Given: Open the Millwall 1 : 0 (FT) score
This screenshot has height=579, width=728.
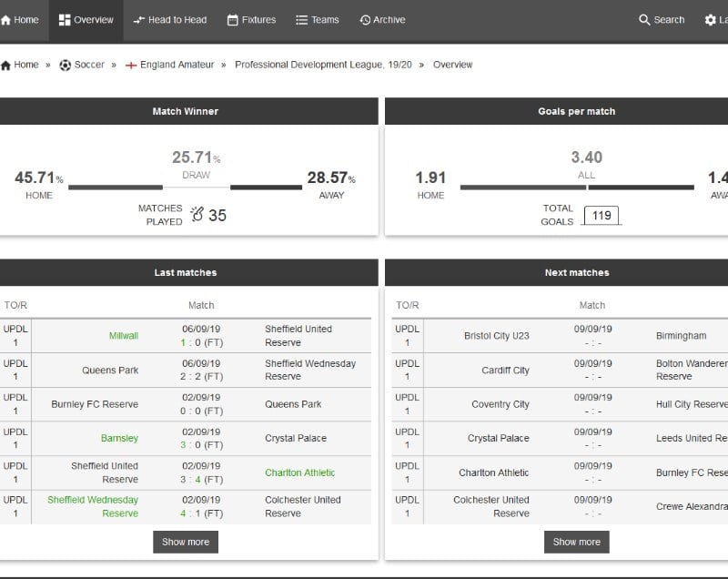Looking at the screenshot, I should point(201,342).
